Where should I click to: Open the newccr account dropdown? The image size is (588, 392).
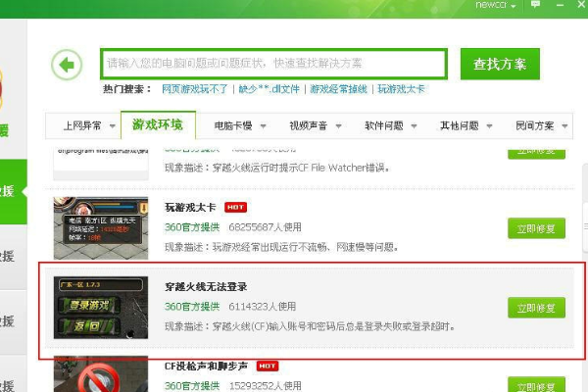496,5
